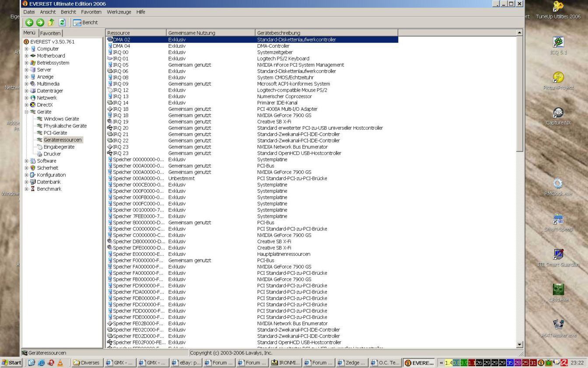
Task: Switch to the Menü tab
Action: pyautogui.click(x=29, y=33)
